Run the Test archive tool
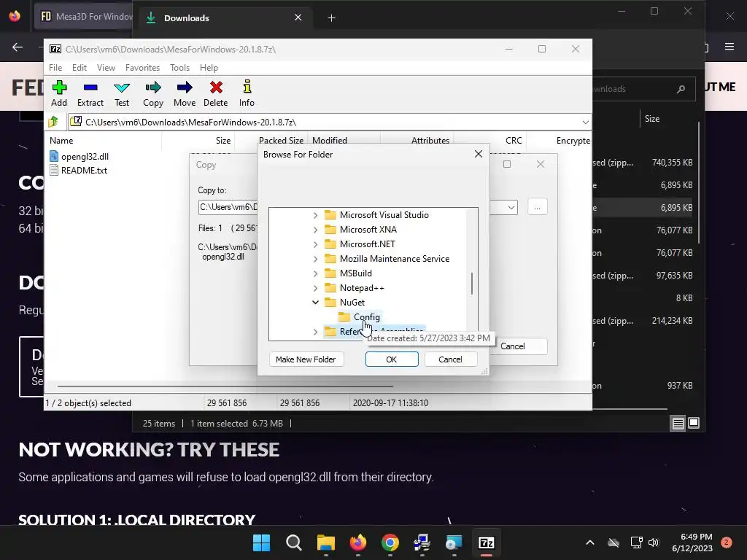 (122, 93)
